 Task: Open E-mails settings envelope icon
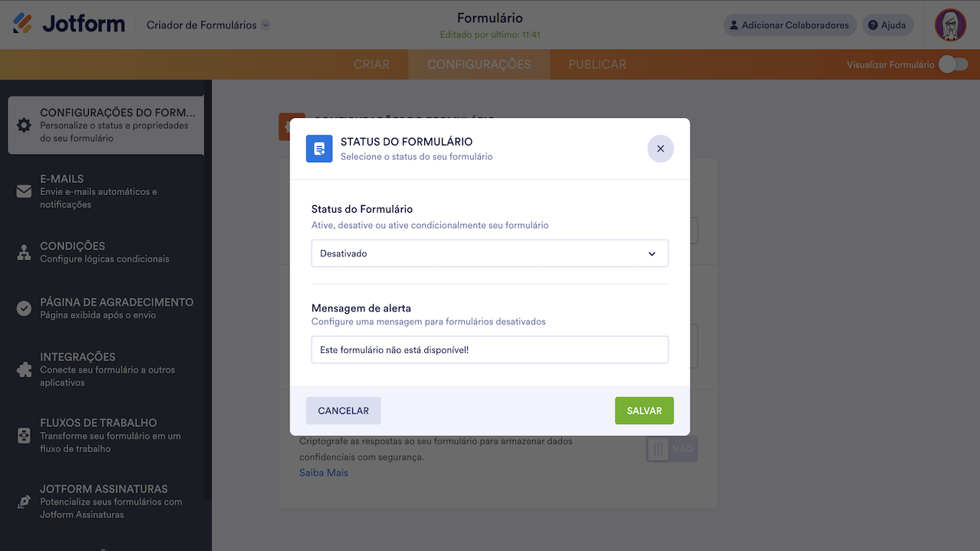click(x=24, y=191)
